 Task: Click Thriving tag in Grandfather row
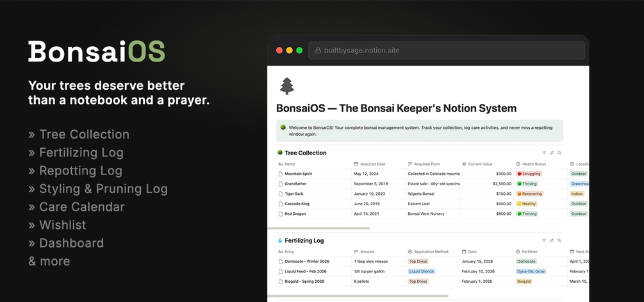[x=527, y=183]
